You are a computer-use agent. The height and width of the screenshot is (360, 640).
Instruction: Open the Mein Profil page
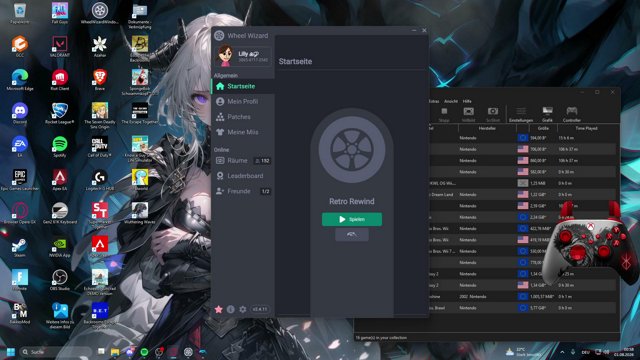[x=243, y=101]
